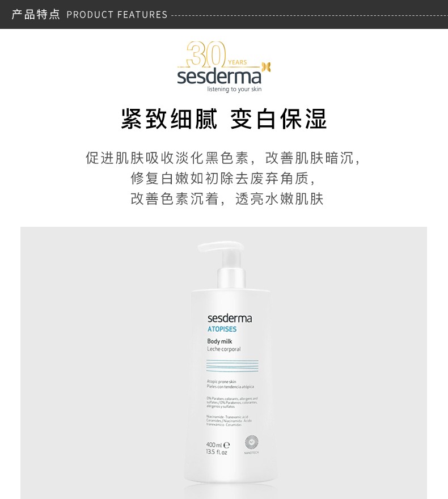Click the line starting with 促进肌肤吸收

pos(223,158)
